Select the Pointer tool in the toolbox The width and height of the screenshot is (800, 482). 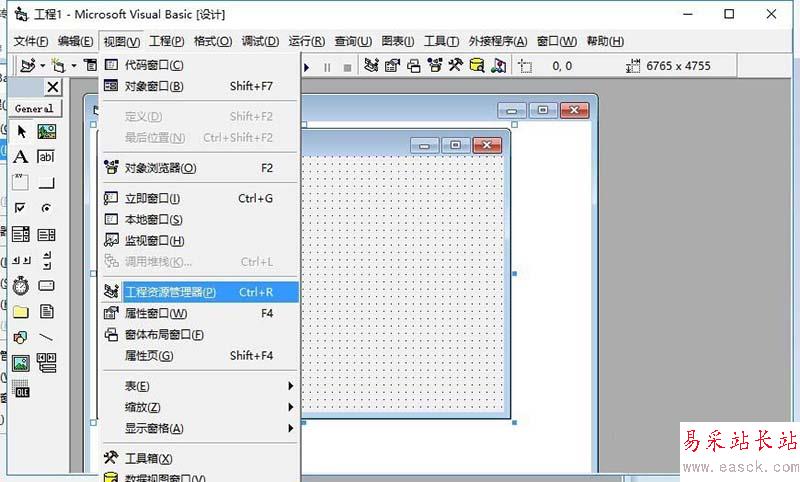point(21,132)
